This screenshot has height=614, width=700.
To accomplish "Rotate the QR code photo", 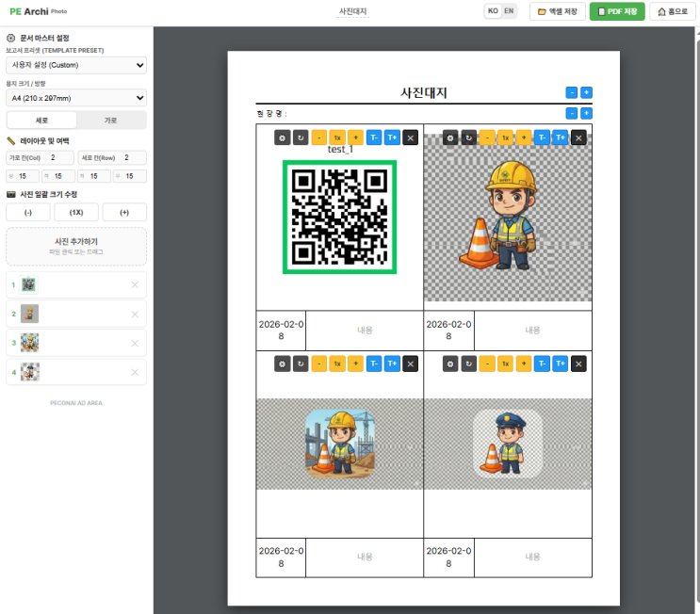I will (301, 137).
